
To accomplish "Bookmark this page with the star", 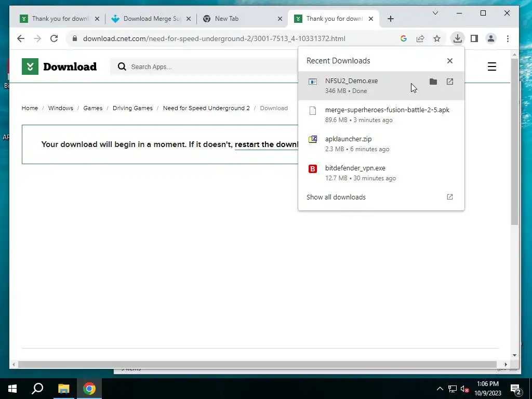I will click(436, 38).
